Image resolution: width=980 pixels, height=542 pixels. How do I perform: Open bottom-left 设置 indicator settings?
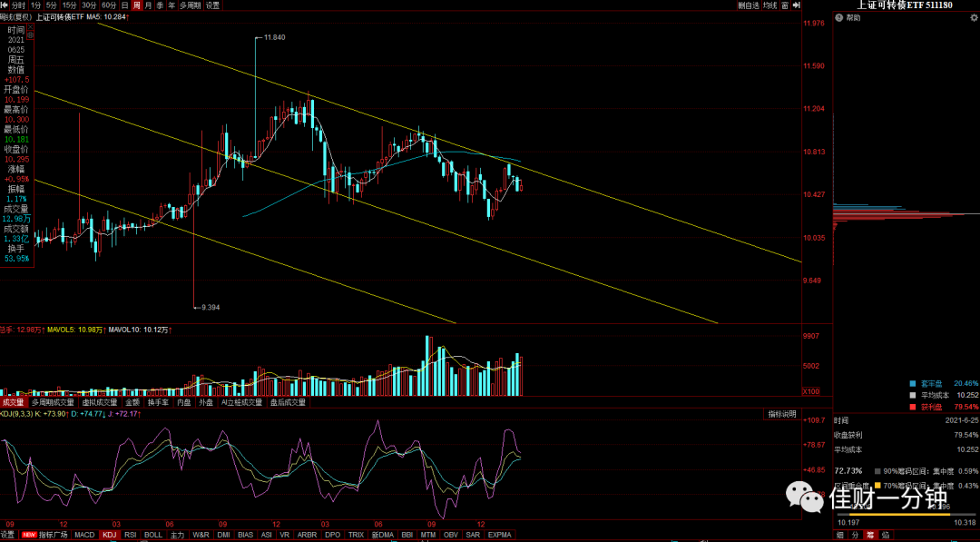8,535
